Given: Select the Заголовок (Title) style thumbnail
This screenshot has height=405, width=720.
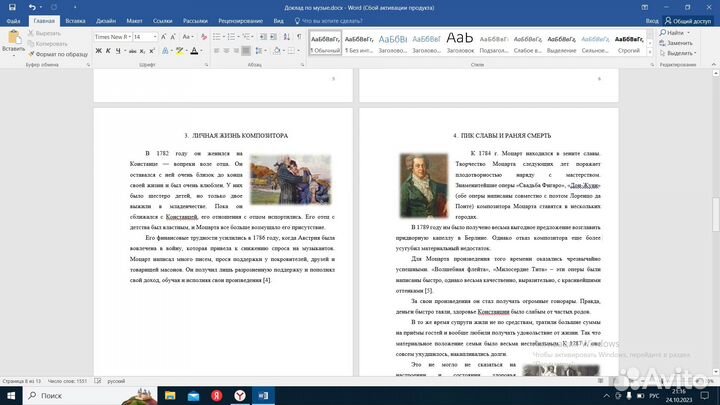Looking at the screenshot, I should point(460,42).
